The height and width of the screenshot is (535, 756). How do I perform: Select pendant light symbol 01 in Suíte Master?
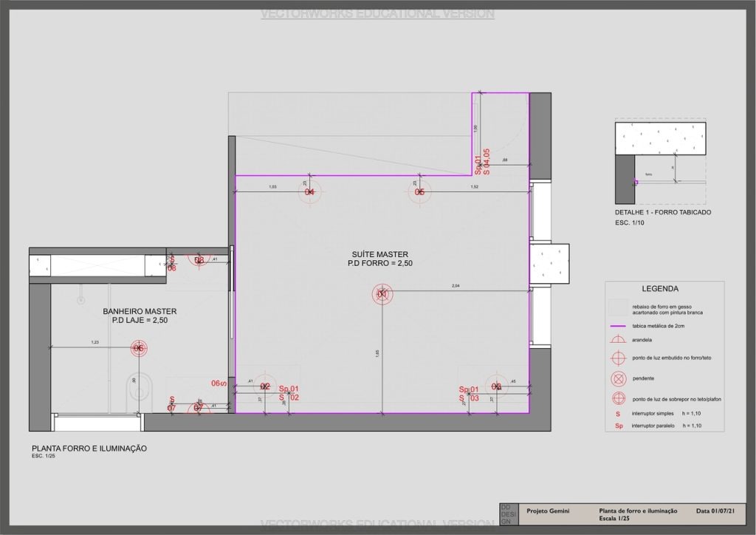click(x=382, y=294)
